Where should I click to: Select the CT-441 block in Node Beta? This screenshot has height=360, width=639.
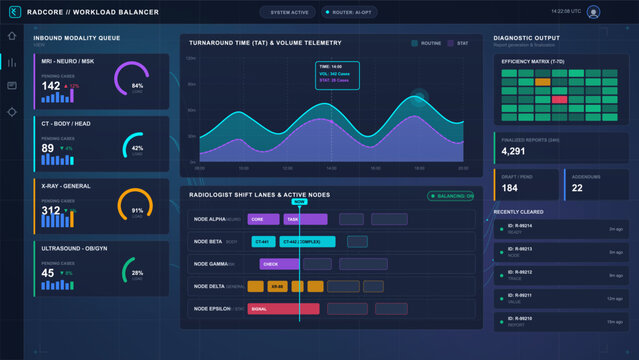[x=263, y=242]
